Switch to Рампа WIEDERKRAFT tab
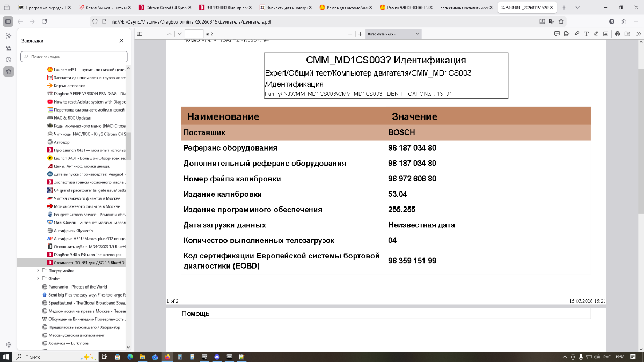Screen dimensions: 644x362 pyautogui.click(x=404, y=8)
